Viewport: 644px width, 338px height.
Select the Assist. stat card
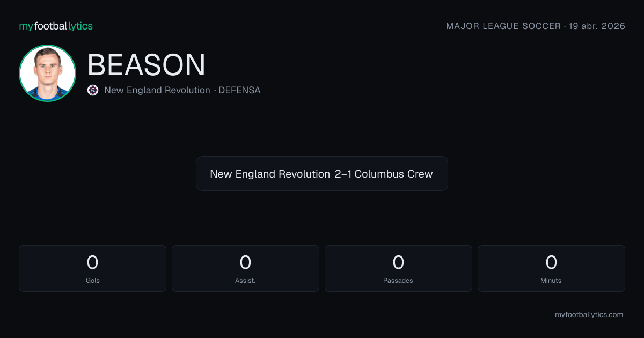(245, 268)
